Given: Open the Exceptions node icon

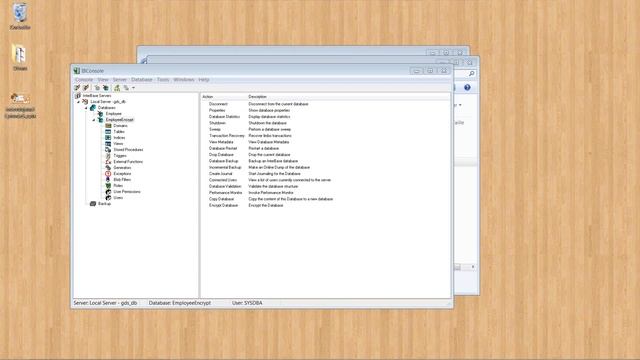Looking at the screenshot, I should [x=108, y=173].
